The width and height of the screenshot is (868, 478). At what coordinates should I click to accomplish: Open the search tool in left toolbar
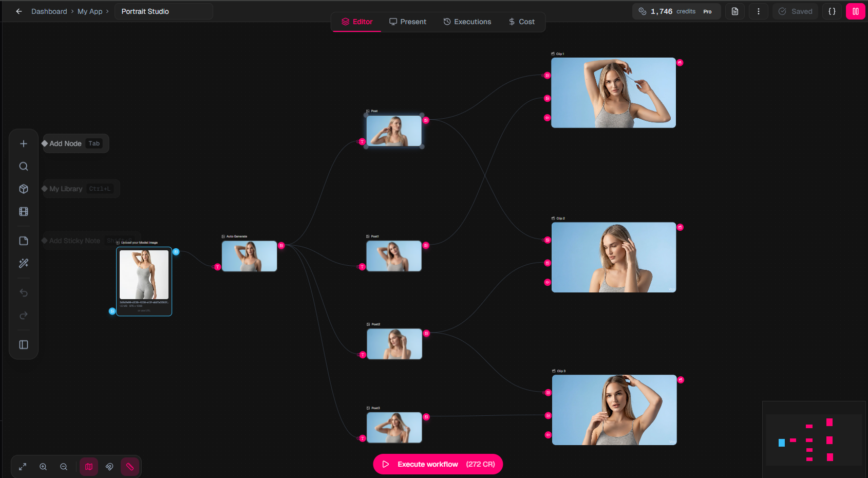24,167
